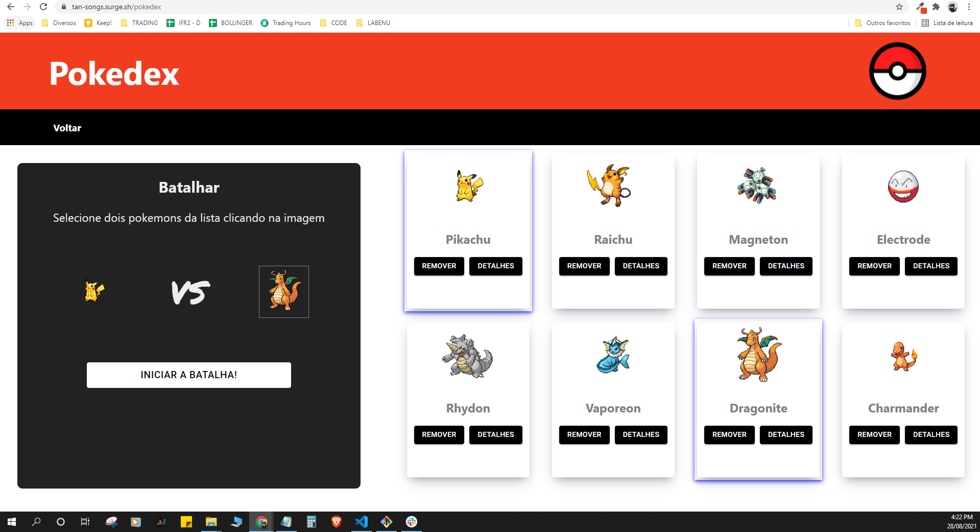Launch Visual Studio Code from the taskbar
The image size is (980, 532).
(362, 522)
